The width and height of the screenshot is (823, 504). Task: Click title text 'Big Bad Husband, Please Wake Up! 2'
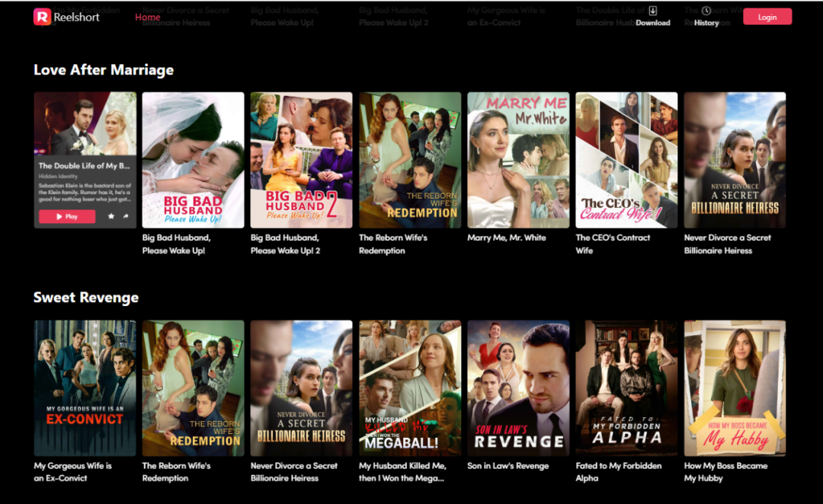285,244
